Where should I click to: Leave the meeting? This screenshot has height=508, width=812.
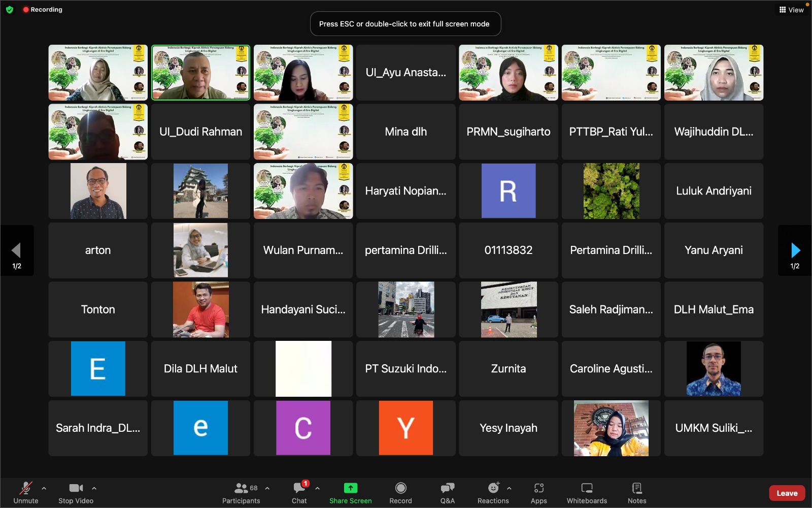click(787, 493)
